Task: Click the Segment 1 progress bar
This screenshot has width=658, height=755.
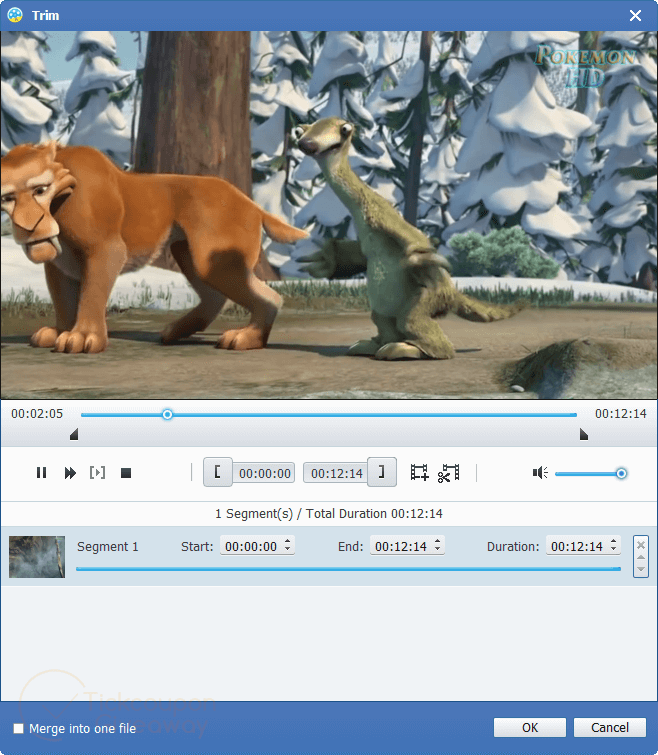Action: (348, 569)
